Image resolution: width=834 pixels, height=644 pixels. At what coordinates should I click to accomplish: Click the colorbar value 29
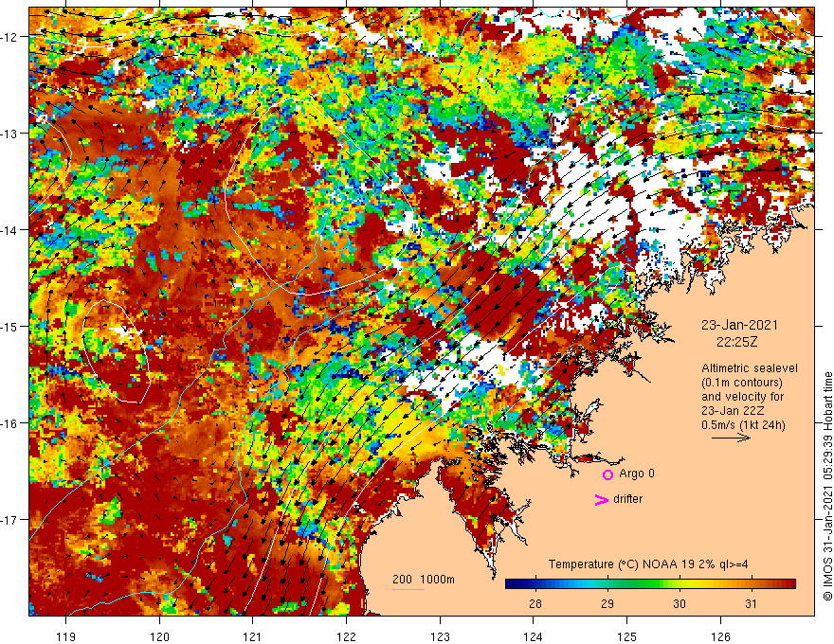tap(607, 603)
